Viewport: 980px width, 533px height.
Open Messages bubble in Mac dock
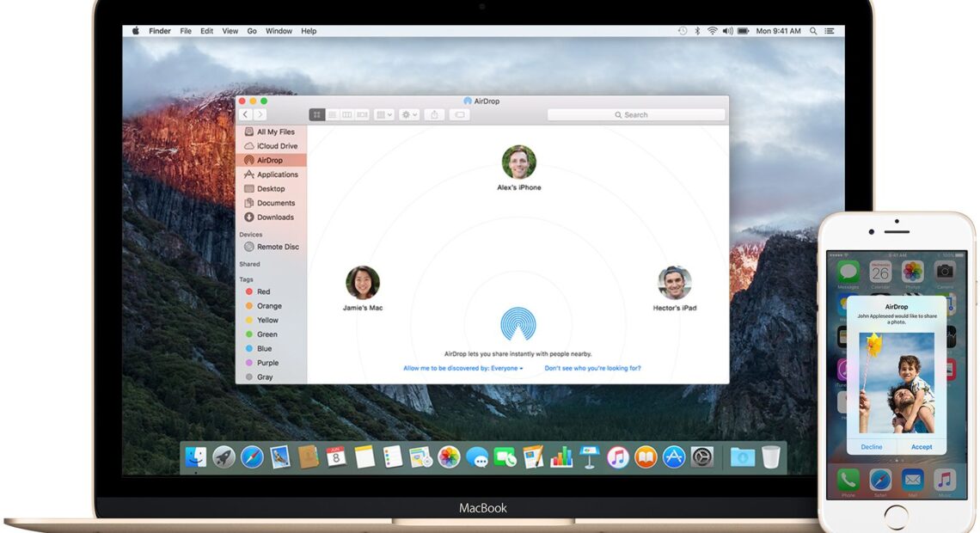(477, 458)
